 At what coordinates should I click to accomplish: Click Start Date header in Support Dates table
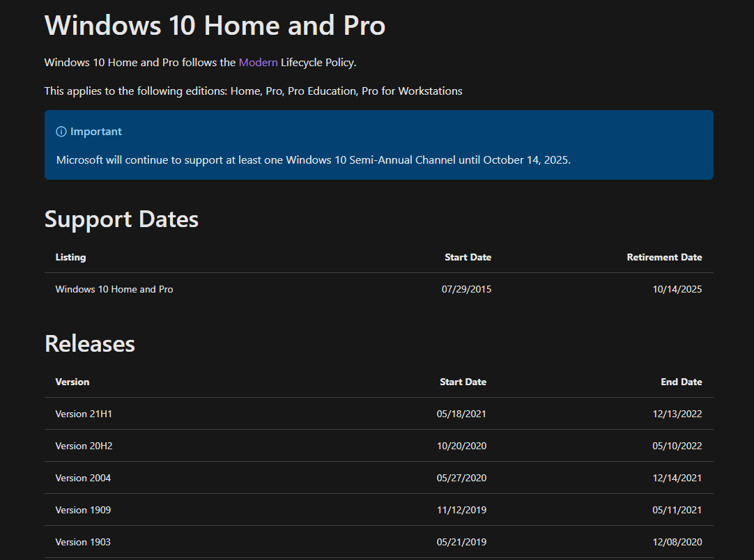coord(468,257)
